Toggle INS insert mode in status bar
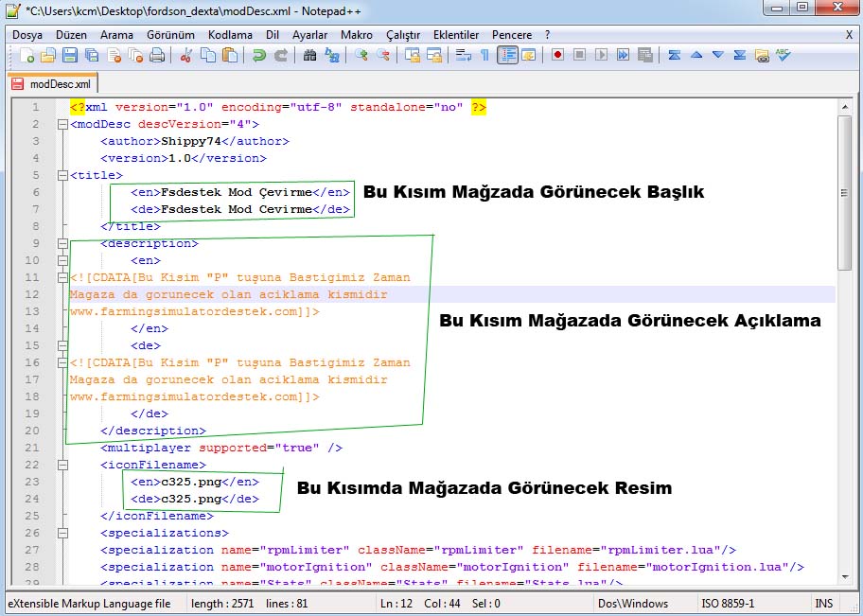This screenshot has width=863, height=616. (x=824, y=603)
